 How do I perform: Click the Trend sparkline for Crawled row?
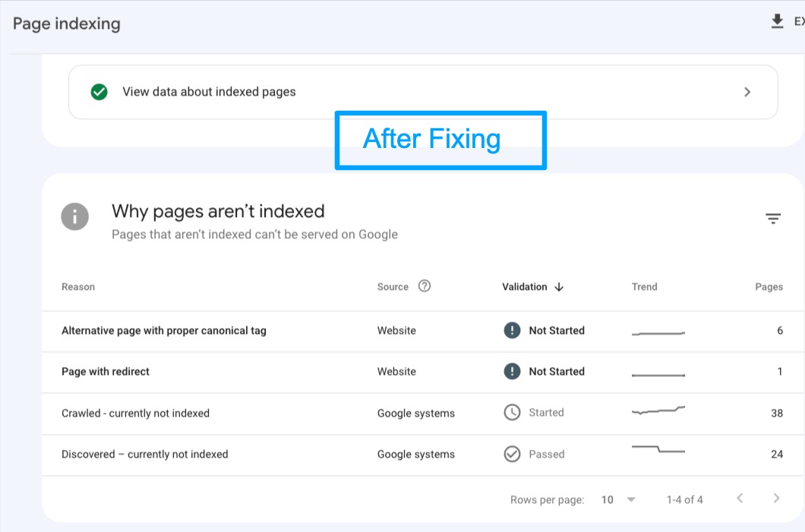tap(658, 411)
